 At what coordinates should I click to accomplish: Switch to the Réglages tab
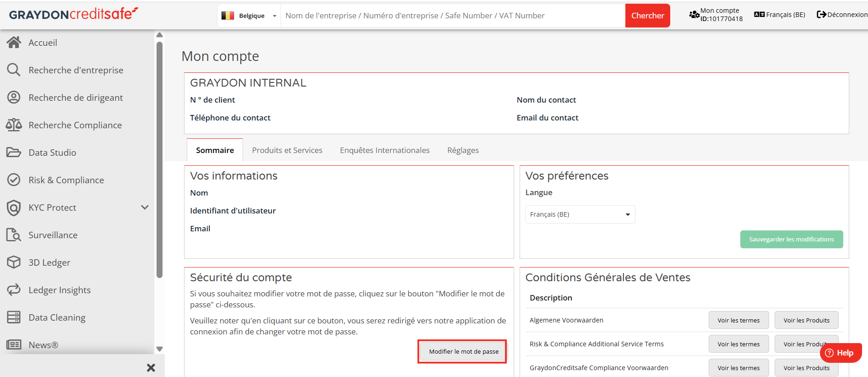[x=463, y=150]
